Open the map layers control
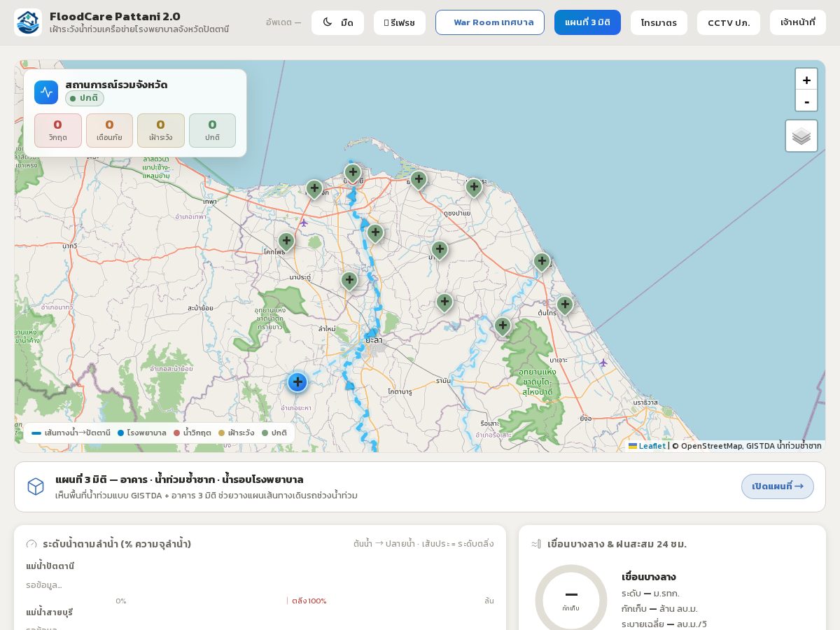 click(801, 136)
